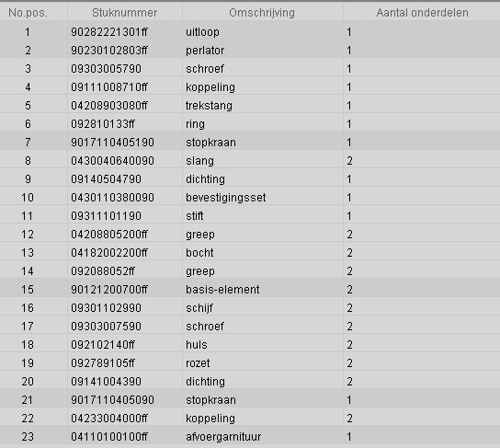Select the basis-element row
Screen dimensions: 500x448
tap(250, 289)
